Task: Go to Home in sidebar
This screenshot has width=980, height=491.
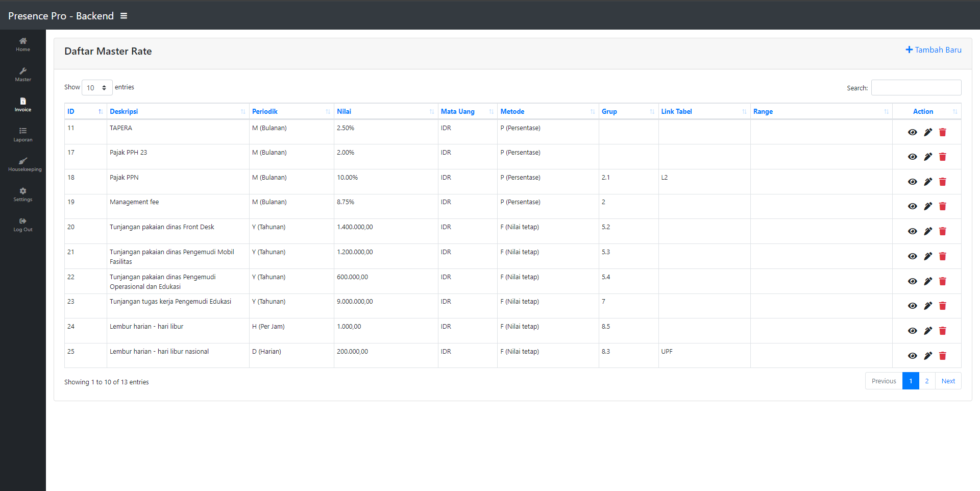Action: tap(23, 44)
